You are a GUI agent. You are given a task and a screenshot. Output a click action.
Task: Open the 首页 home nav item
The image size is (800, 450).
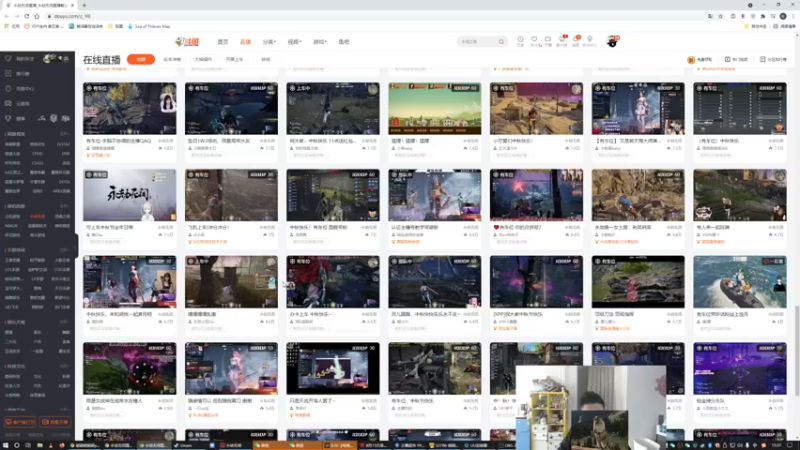coord(223,42)
